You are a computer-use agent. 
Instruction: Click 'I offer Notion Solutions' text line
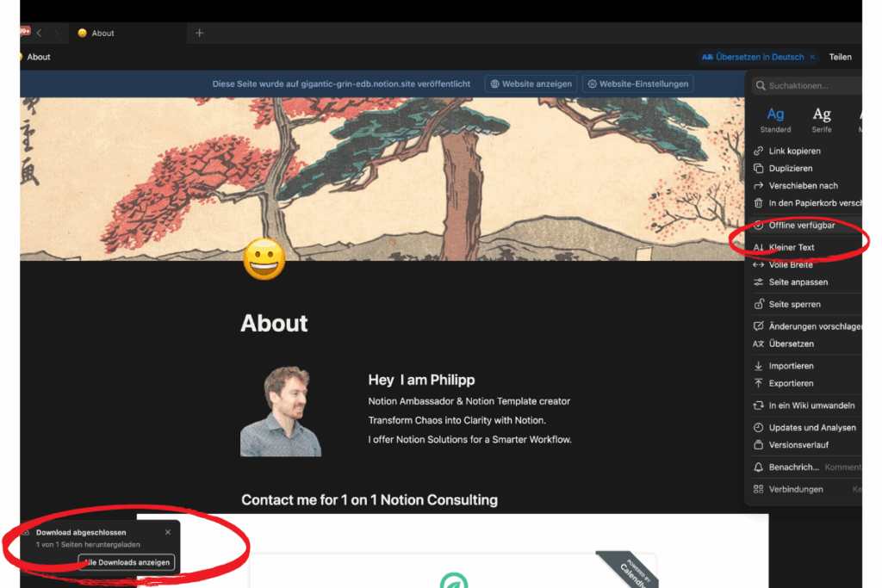469,439
